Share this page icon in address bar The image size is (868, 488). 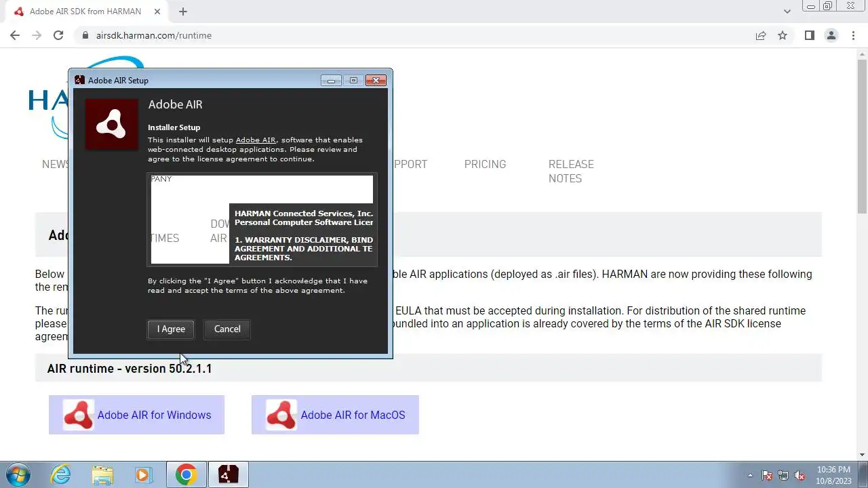tap(761, 35)
